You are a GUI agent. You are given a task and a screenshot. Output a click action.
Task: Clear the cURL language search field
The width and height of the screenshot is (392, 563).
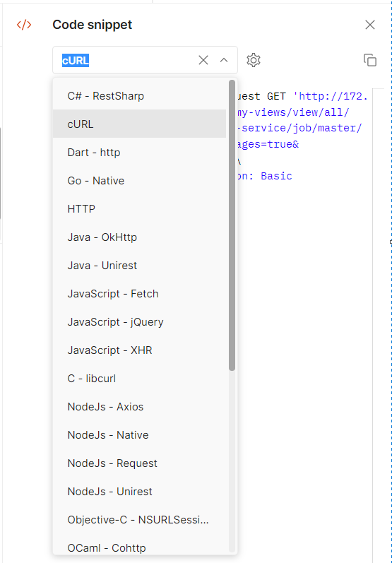(x=203, y=60)
